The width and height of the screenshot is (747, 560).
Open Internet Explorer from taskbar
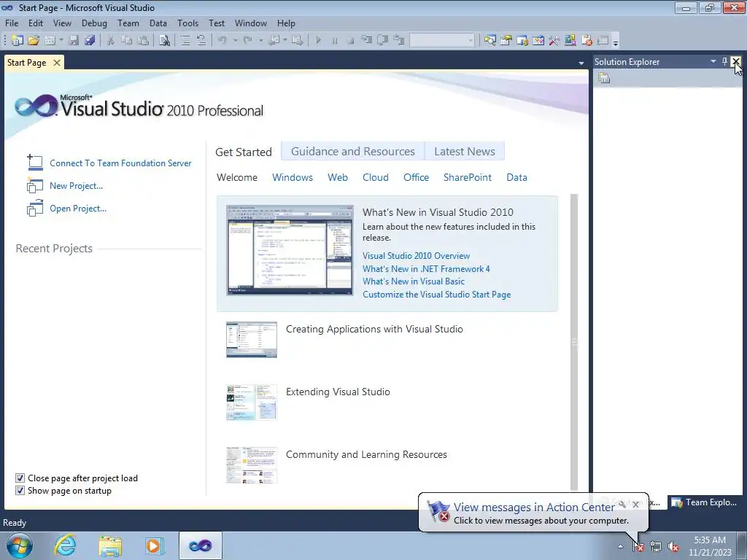pos(65,545)
